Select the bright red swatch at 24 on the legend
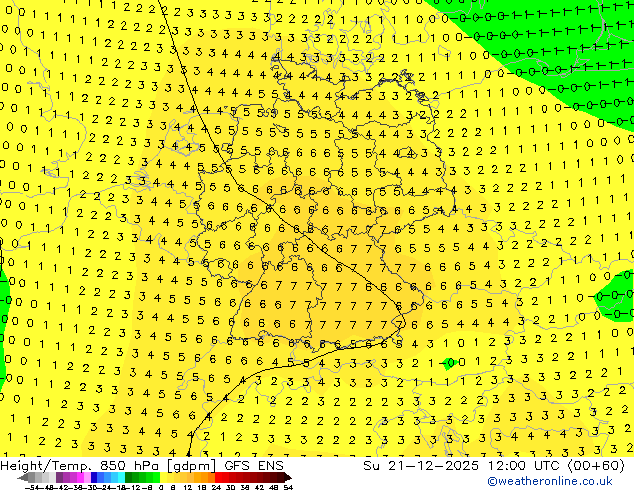The height and width of the screenshot is (490, 634). pyautogui.click(x=218, y=478)
